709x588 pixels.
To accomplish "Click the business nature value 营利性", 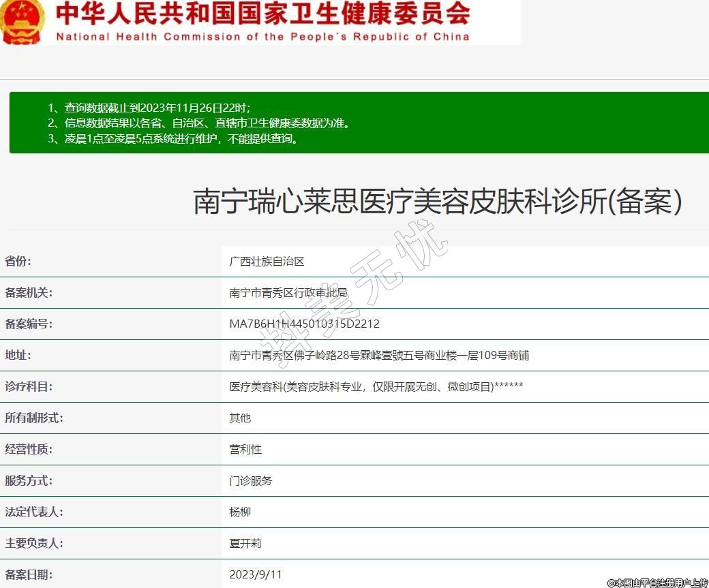I will pos(245,450).
